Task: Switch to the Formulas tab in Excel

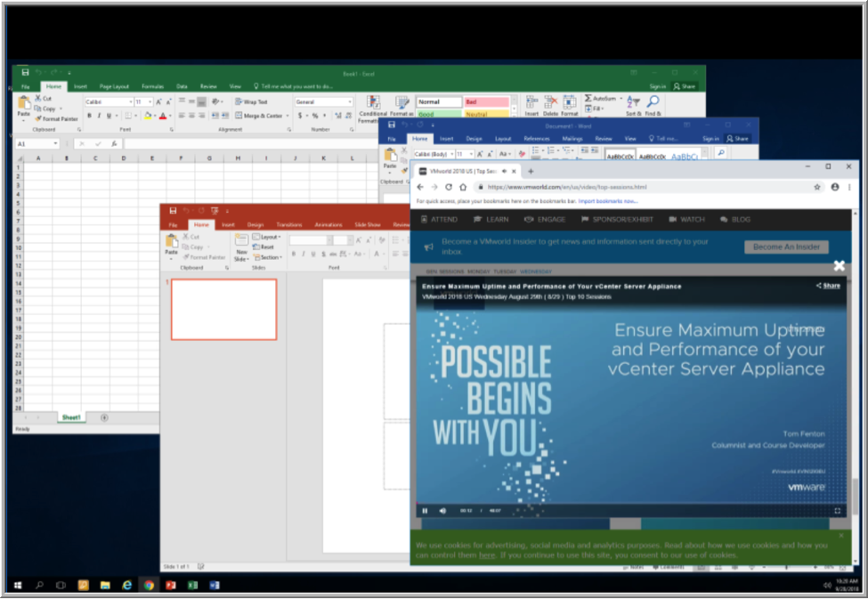Action: point(152,86)
